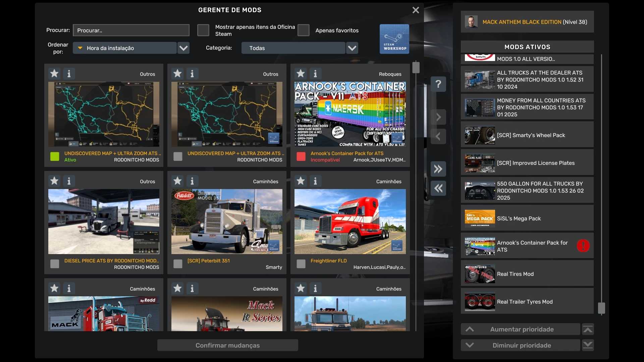Click Confirmar mudanças button
This screenshot has height=362, width=644.
click(227, 345)
